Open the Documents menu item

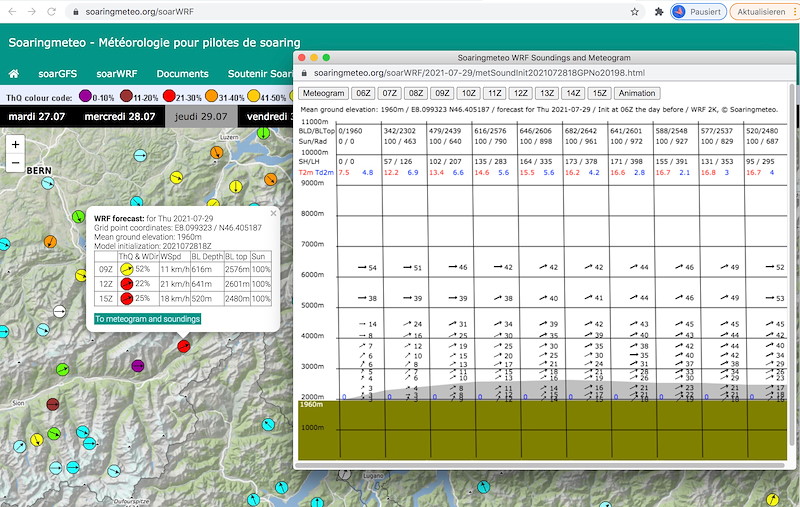tap(182, 74)
